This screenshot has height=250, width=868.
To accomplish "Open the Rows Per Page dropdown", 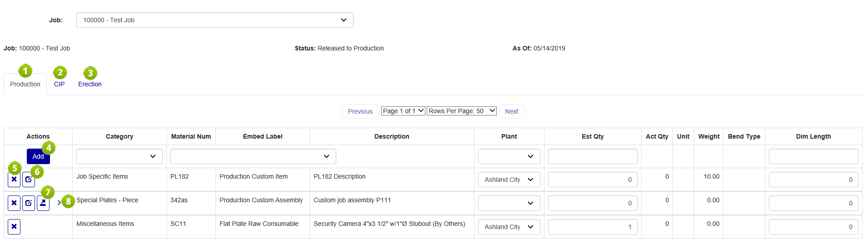I will click(x=462, y=111).
